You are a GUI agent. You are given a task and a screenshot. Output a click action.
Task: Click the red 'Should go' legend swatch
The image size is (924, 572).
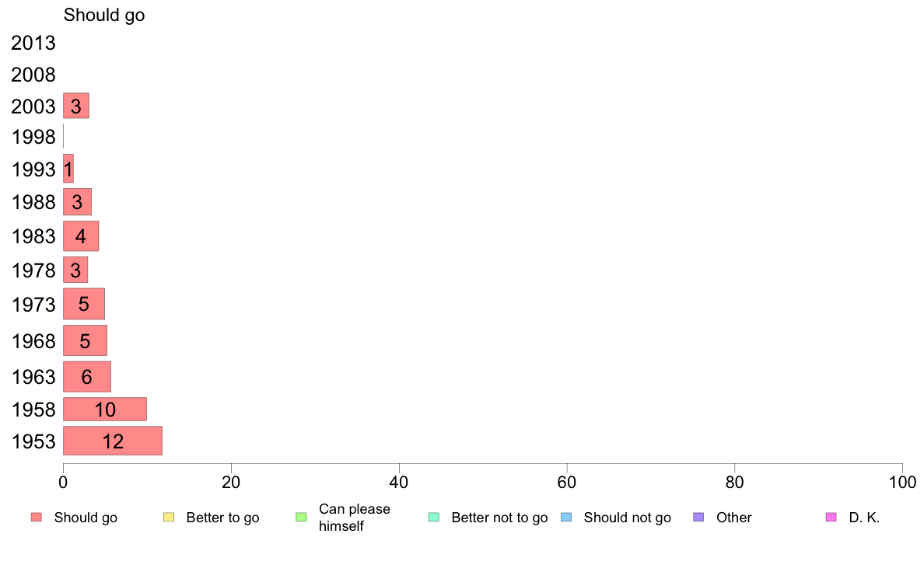(37, 518)
